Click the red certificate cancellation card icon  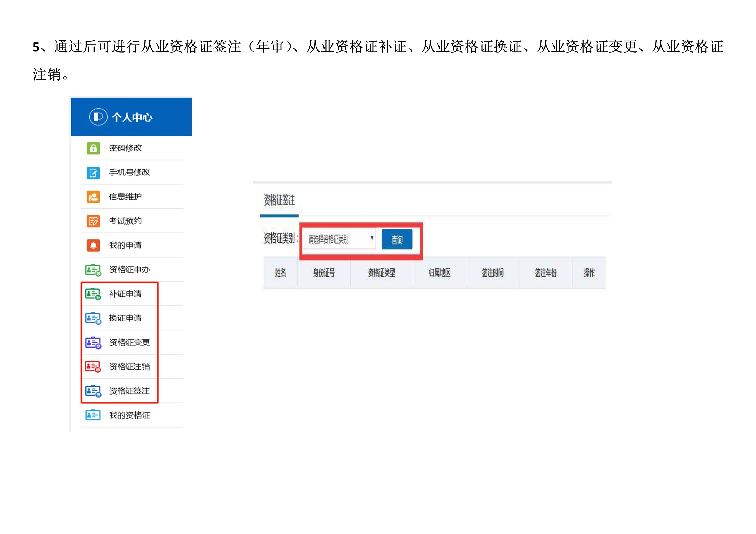tap(93, 366)
